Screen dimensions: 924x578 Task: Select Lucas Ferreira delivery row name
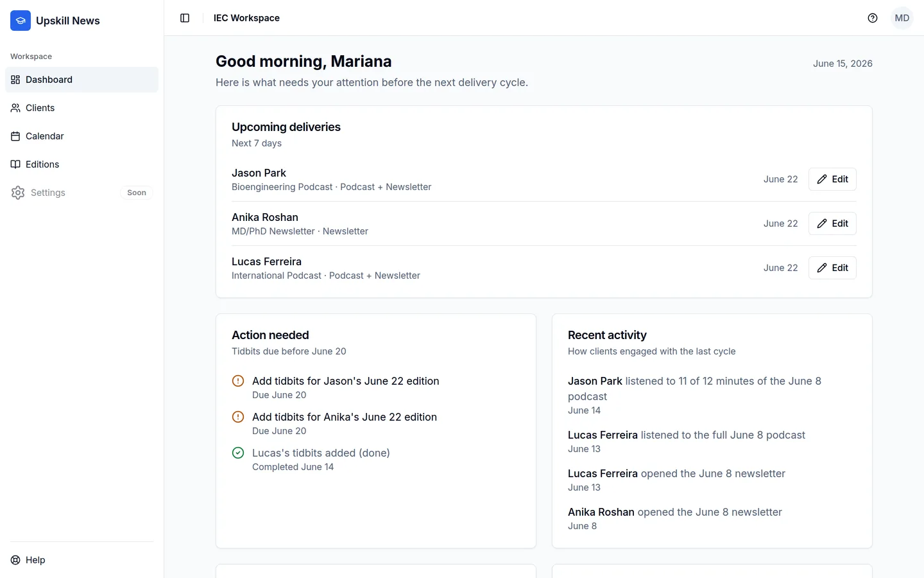coord(266,261)
